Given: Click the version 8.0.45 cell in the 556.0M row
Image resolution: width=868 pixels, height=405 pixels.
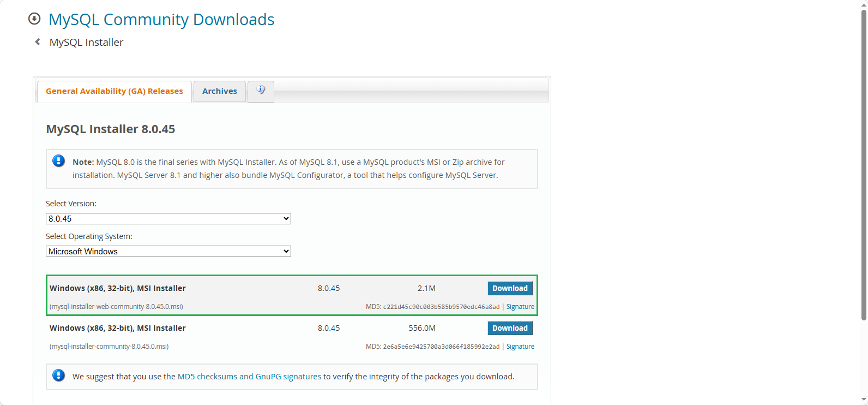Looking at the screenshot, I should (329, 328).
